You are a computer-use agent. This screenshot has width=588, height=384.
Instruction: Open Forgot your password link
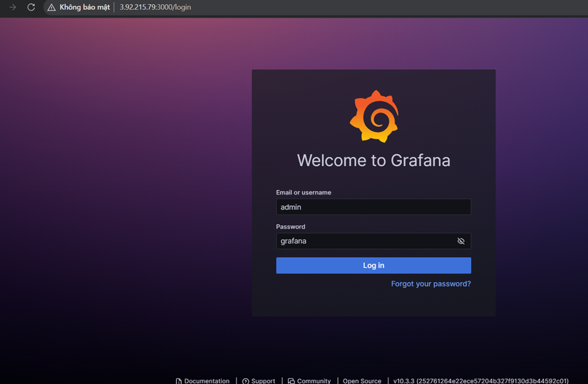pos(431,284)
